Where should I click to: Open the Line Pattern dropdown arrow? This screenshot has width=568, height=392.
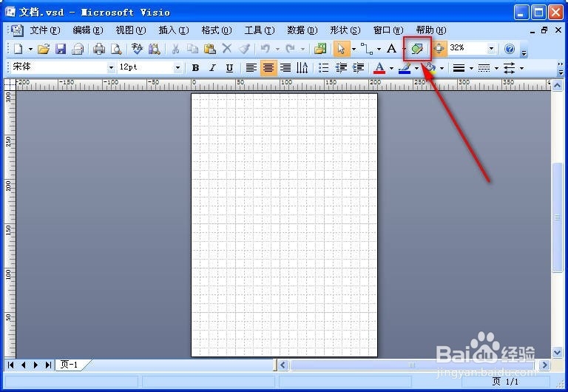click(497, 68)
